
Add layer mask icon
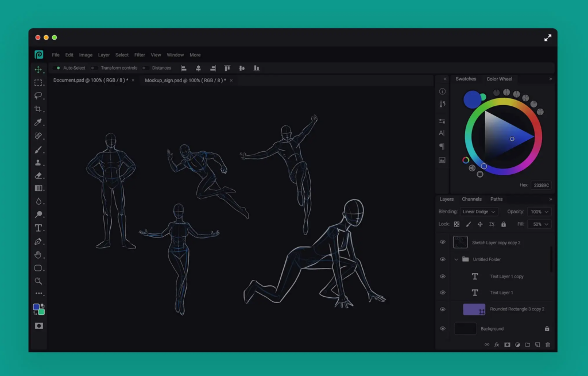[x=507, y=345]
